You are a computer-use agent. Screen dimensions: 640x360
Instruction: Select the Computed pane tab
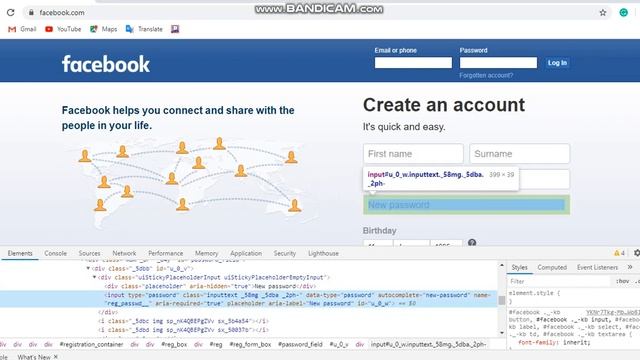[x=552, y=267]
